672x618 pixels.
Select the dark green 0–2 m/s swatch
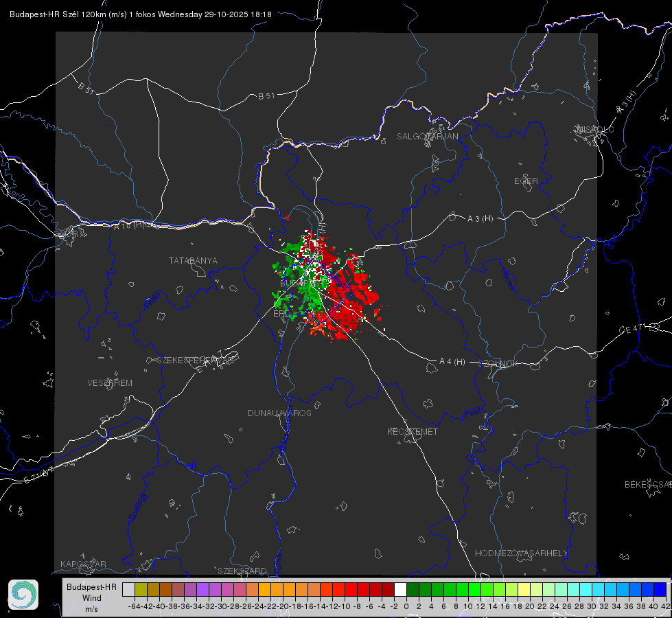pyautogui.click(x=413, y=589)
